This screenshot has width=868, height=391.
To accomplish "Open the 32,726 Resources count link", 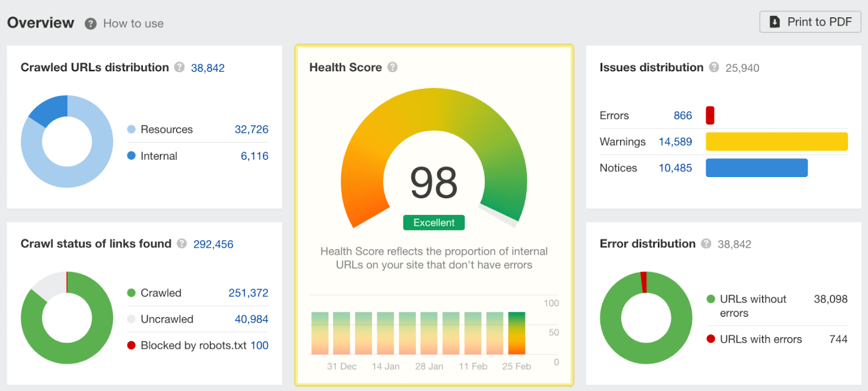I will (251, 129).
